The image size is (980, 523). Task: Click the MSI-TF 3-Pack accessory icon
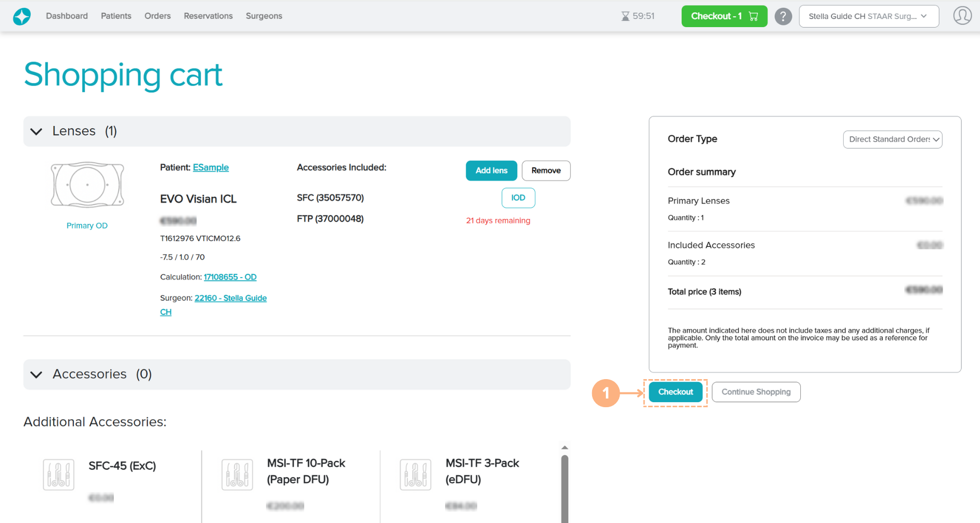415,475
